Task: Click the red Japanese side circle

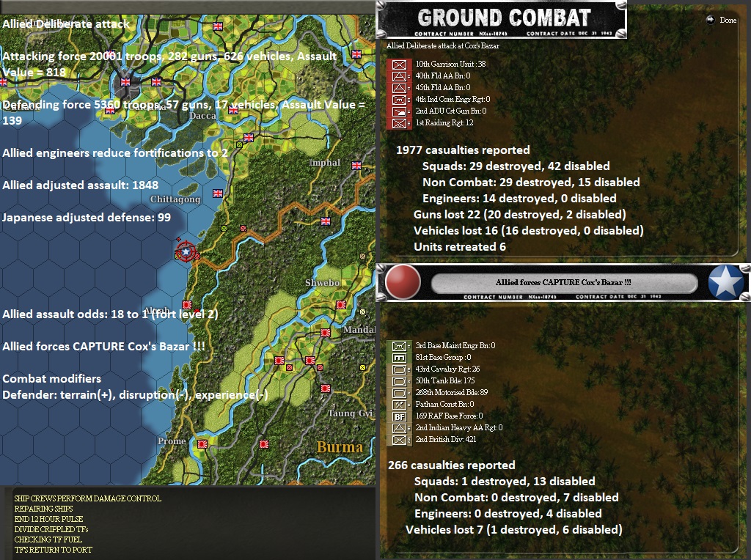Action: [403, 282]
